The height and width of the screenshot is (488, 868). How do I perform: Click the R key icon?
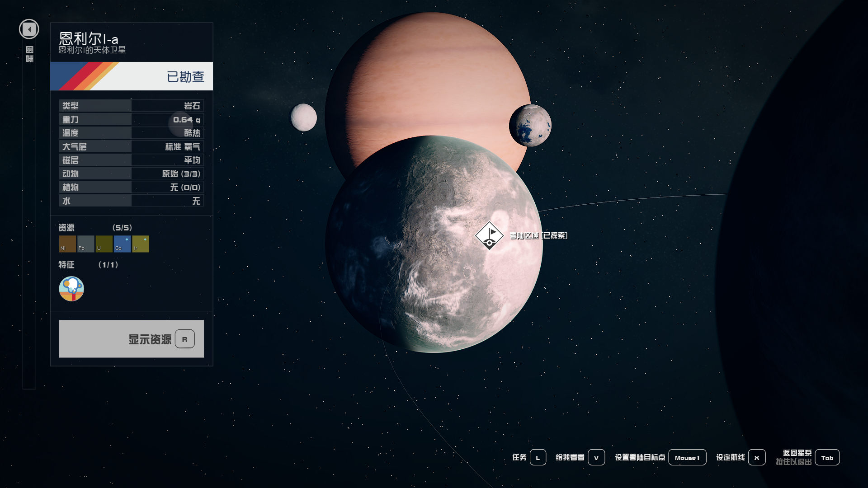(185, 339)
